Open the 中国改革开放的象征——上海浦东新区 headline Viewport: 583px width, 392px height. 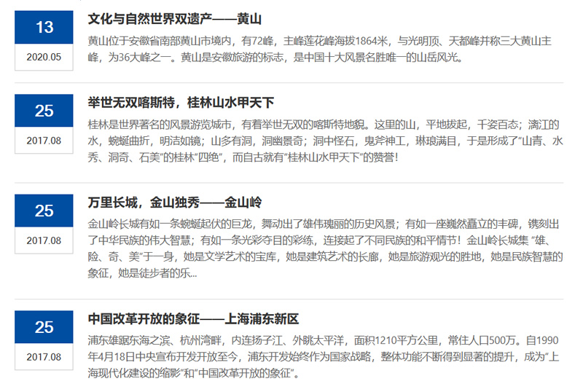(x=193, y=318)
